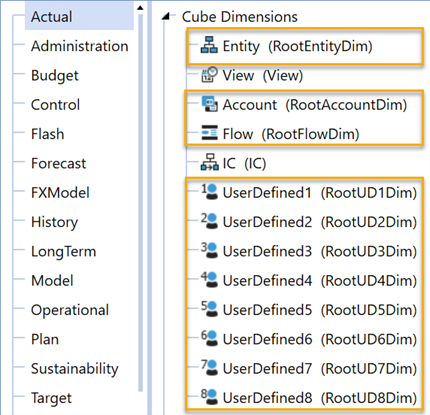Select the Budget scenario item

pyautogui.click(x=55, y=75)
